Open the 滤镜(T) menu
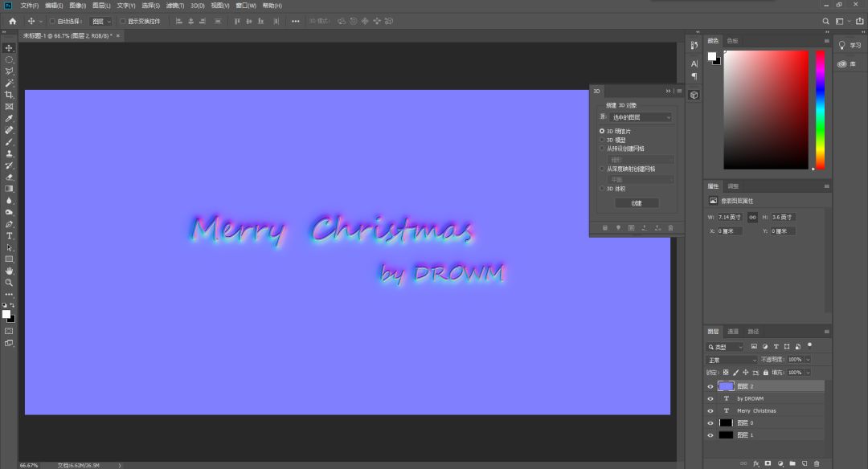The width and height of the screenshot is (868, 469). 175,6
